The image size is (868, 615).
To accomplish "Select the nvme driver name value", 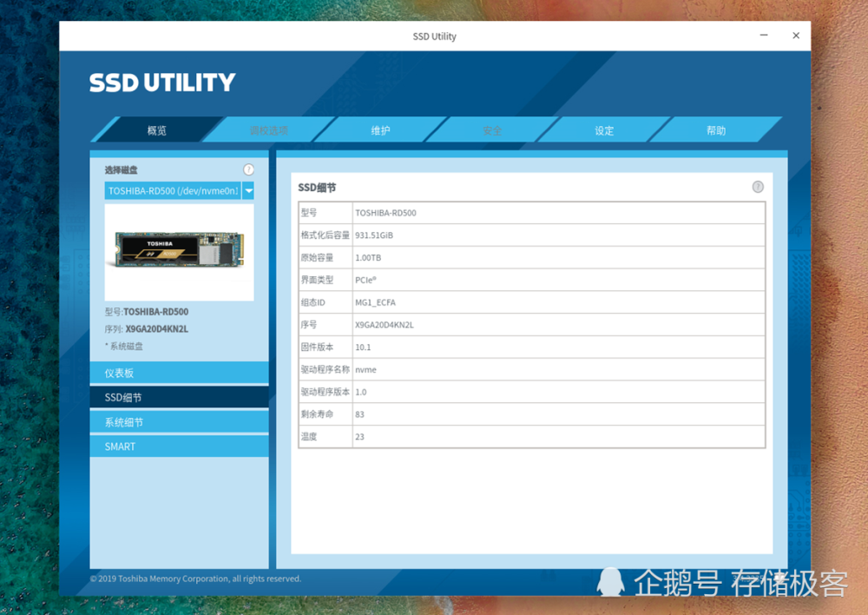I will 366,369.
